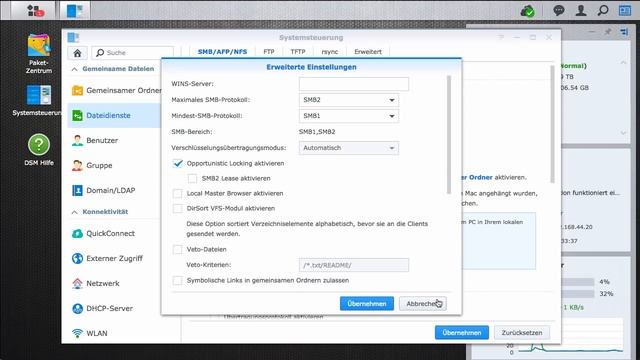
Task: Collapse the widget chevron next to Normal status
Action: tap(623, 62)
